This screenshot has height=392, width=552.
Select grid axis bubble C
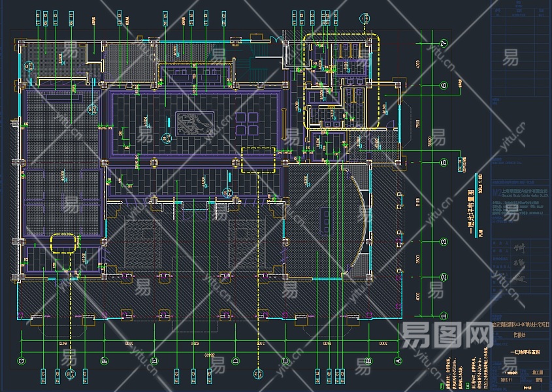285,361
